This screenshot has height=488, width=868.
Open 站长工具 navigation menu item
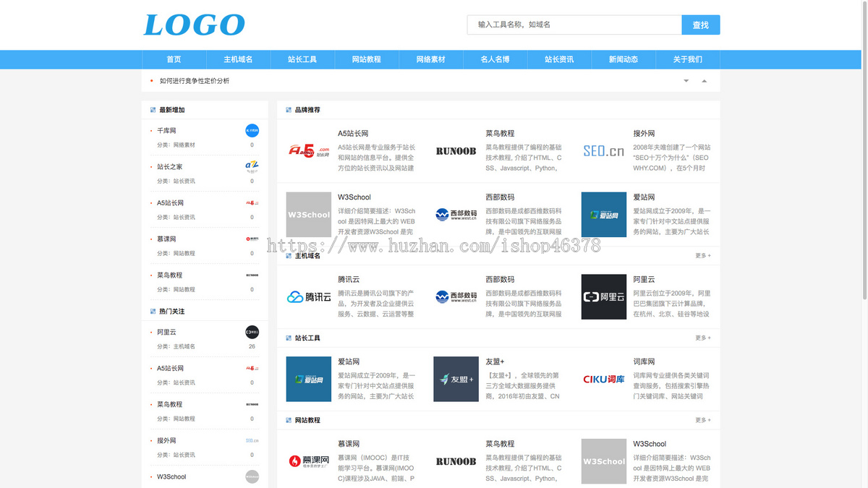302,59
